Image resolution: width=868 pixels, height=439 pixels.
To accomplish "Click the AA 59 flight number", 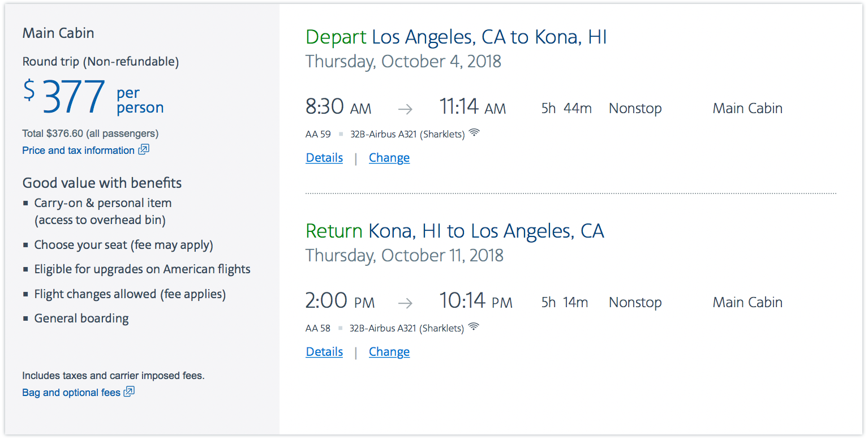I will (x=318, y=135).
